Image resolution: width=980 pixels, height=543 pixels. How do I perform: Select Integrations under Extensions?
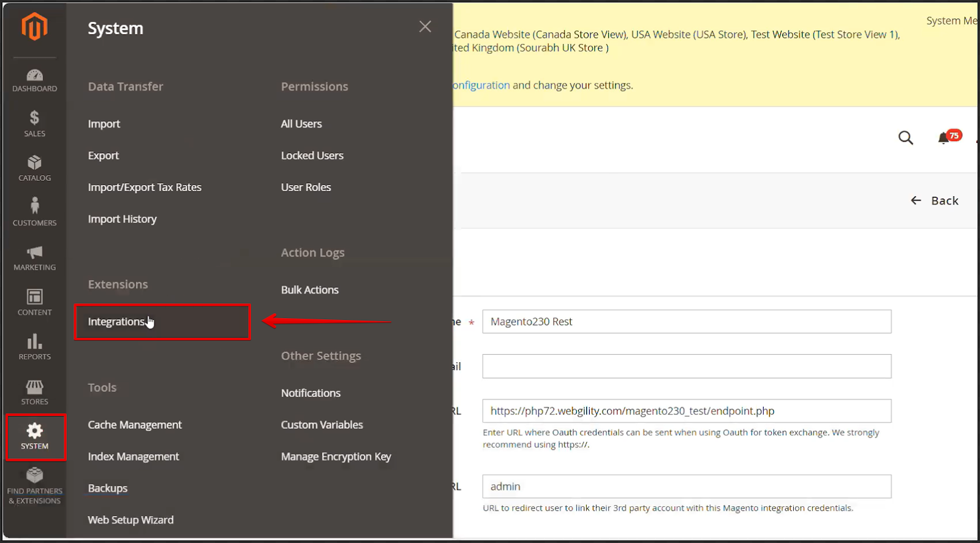pyautogui.click(x=116, y=322)
